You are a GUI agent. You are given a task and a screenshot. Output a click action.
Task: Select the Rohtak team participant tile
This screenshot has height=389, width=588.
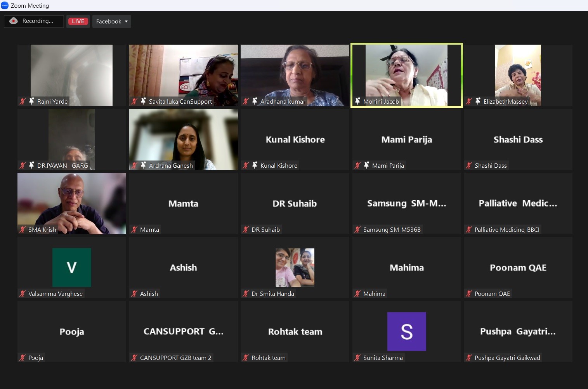pos(295,331)
